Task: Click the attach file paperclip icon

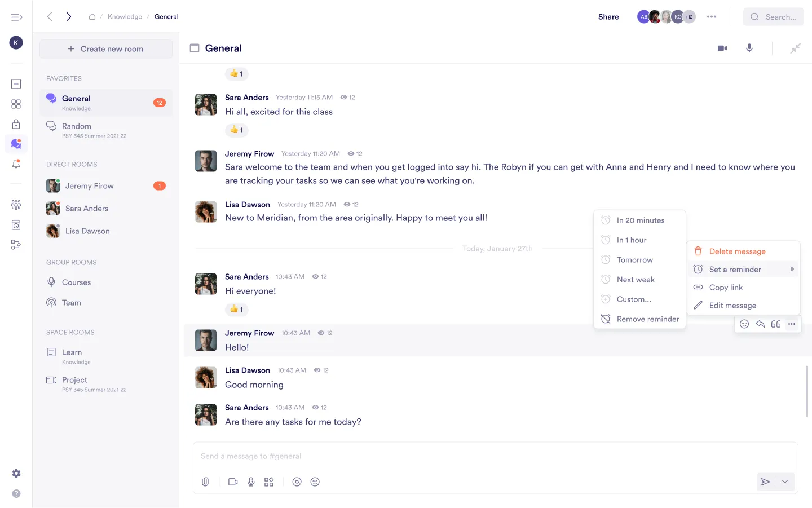Action: point(205,482)
